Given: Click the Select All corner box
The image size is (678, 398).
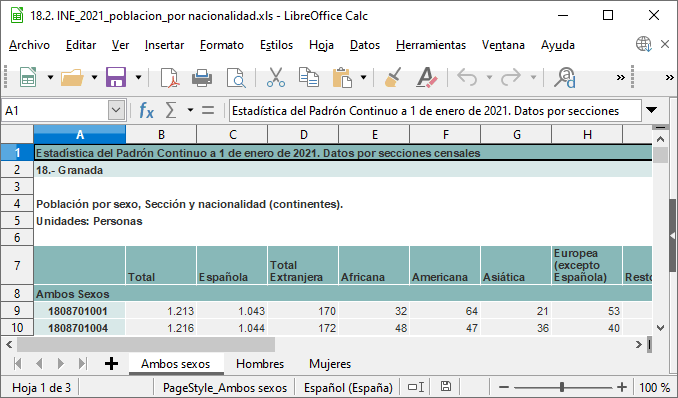Looking at the screenshot, I should tap(17, 135).
